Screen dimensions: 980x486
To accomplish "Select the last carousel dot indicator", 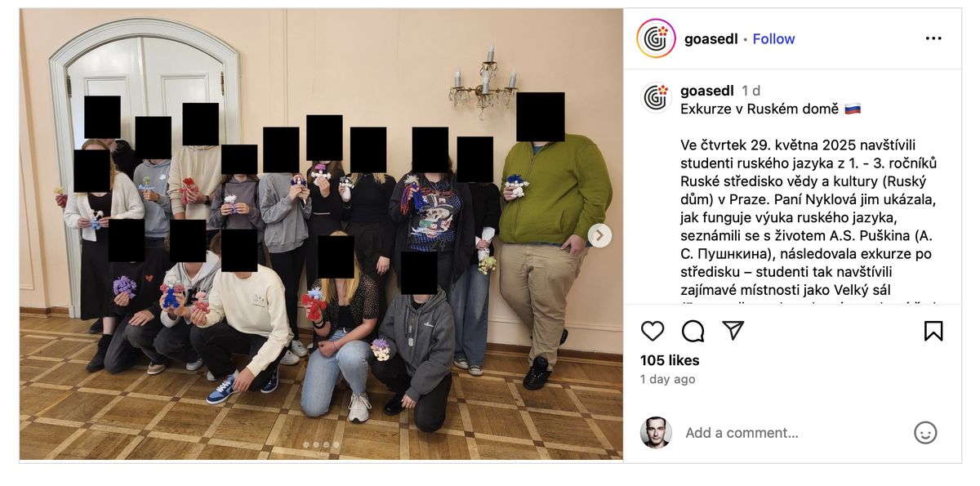I will 336,445.
